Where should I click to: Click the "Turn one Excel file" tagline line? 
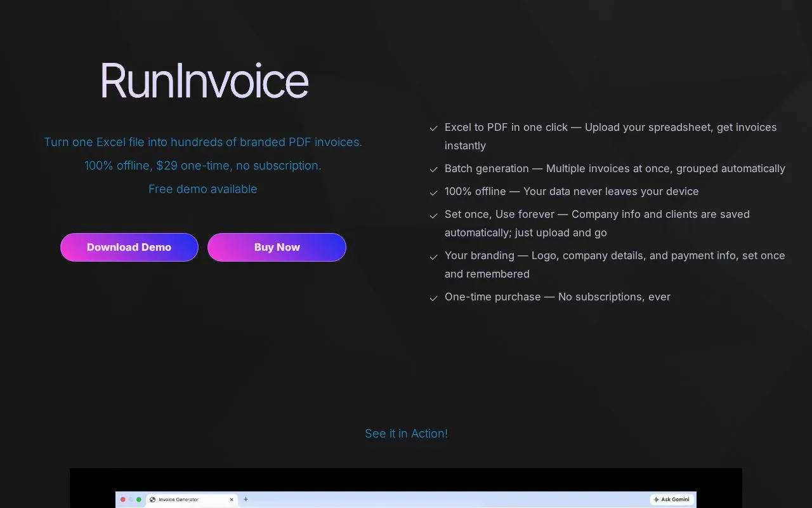203,142
